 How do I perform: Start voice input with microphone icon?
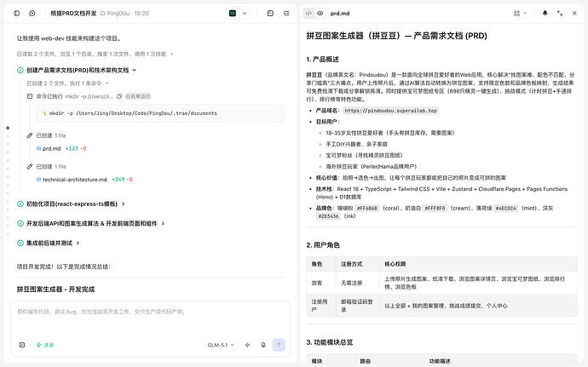(x=263, y=345)
